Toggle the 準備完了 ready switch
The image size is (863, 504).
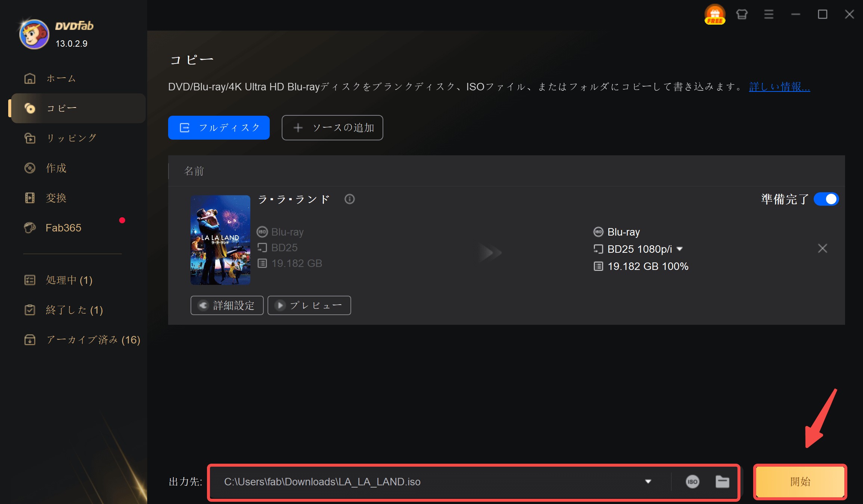[x=826, y=199]
